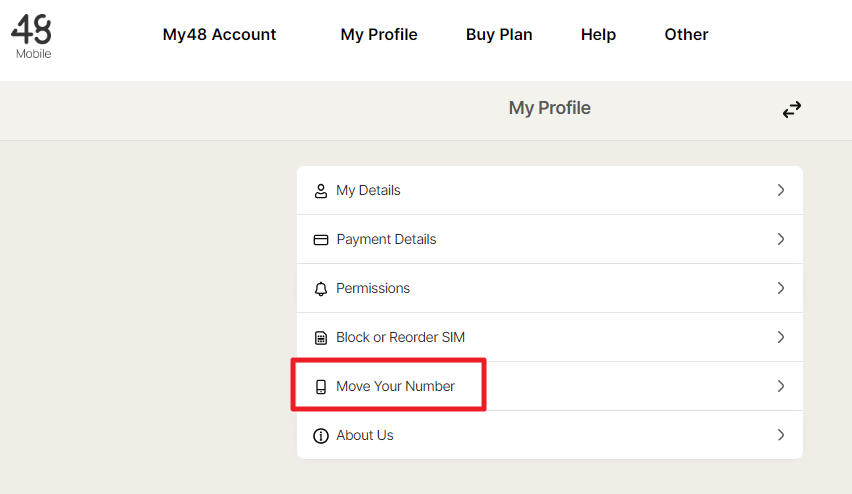852x494 pixels.
Task: Click the info icon beside About Us
Action: (x=321, y=436)
